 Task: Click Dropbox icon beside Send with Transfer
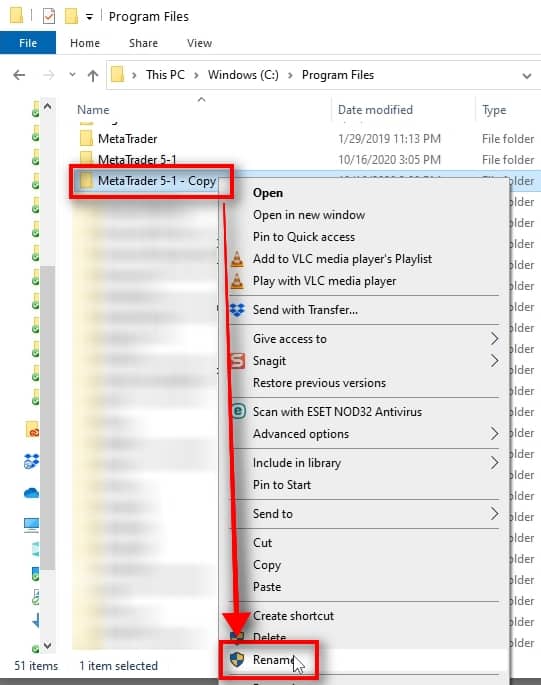[237, 310]
